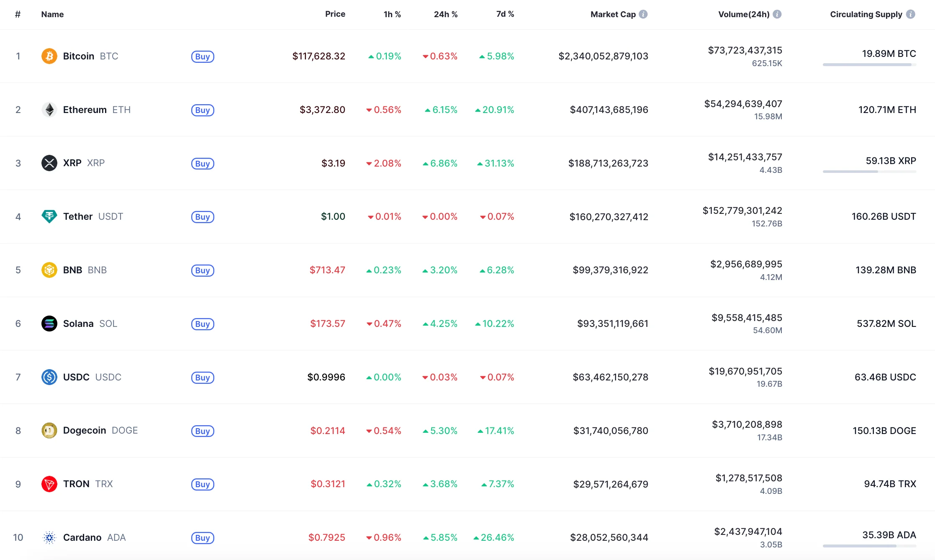Click the Bitcoin coin logo icon
This screenshot has width=935, height=560.
[49, 56]
